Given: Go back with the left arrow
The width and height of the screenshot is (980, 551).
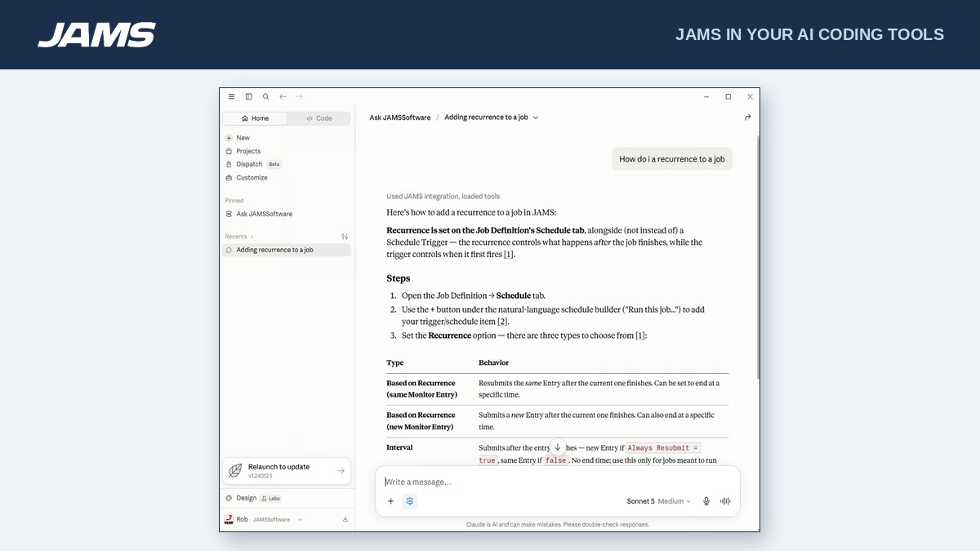Looking at the screenshot, I should [x=283, y=96].
